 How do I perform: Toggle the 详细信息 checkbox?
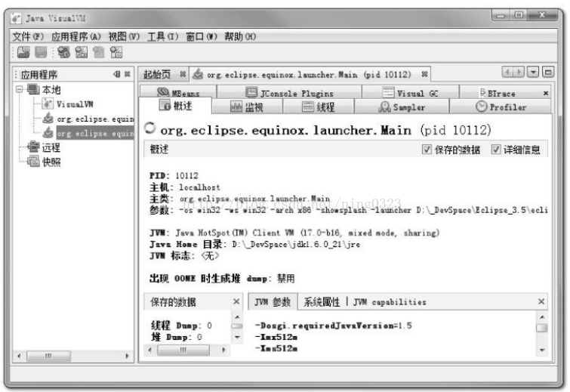tap(496, 150)
